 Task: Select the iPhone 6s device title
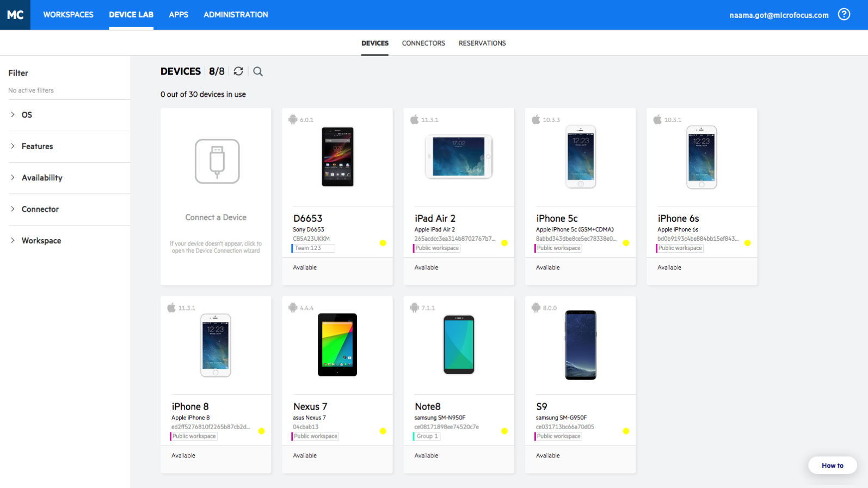[x=678, y=218]
